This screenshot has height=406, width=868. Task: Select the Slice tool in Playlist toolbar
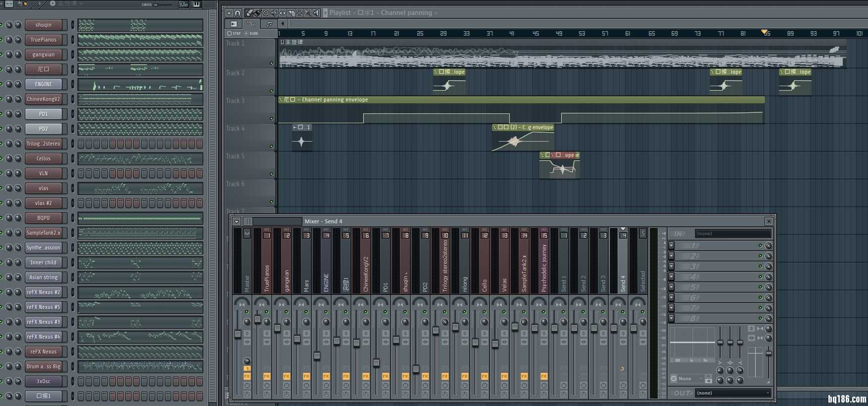pyautogui.click(x=291, y=13)
